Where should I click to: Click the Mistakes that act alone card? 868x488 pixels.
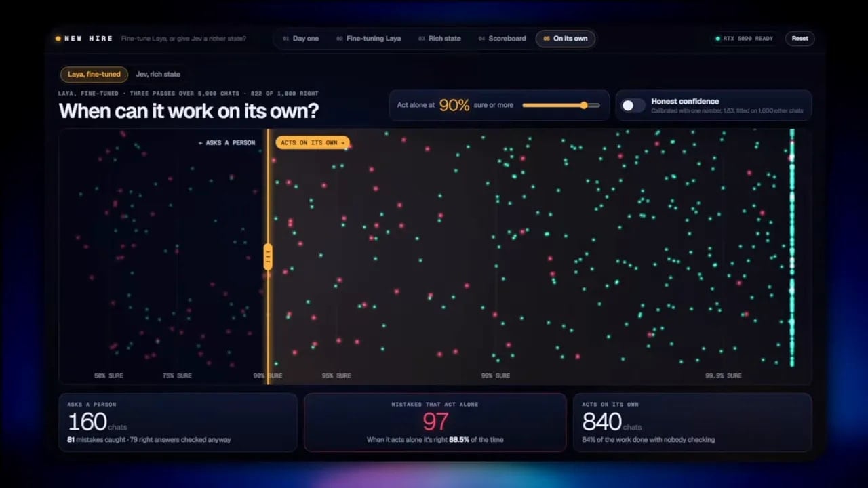[435, 422]
